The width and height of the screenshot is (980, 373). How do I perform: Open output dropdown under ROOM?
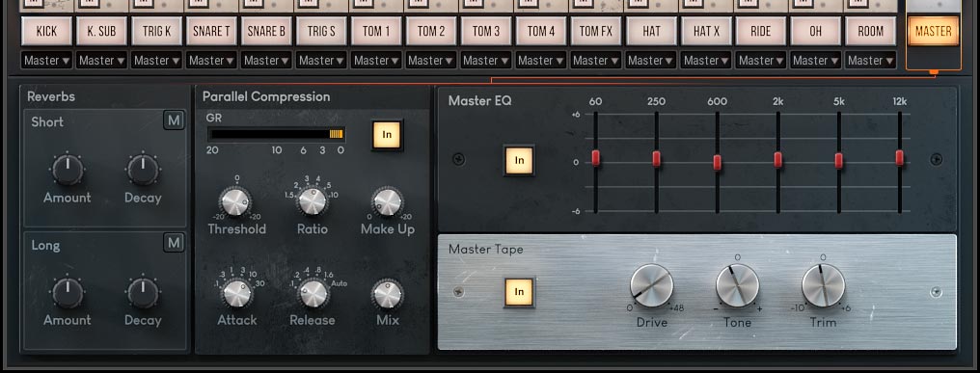[x=871, y=61]
